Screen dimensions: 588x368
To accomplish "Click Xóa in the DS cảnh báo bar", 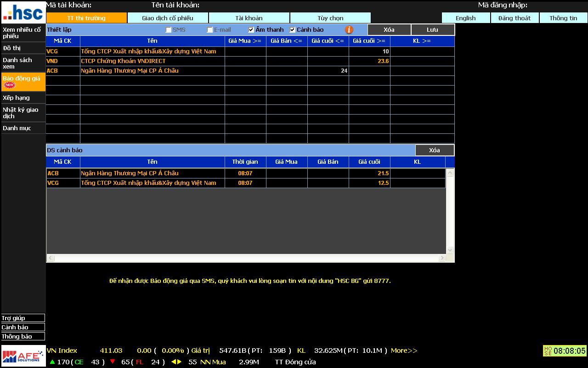I will pos(435,150).
